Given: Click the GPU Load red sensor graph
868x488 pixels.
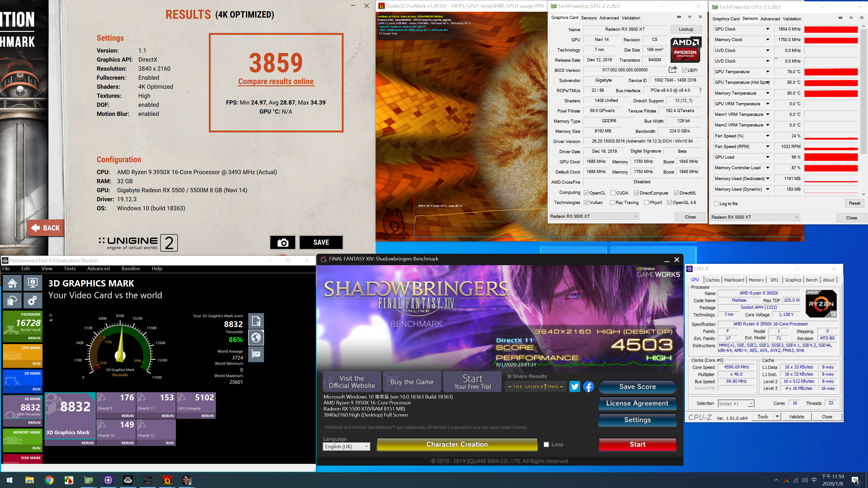Looking at the screenshot, I should tap(831, 157).
